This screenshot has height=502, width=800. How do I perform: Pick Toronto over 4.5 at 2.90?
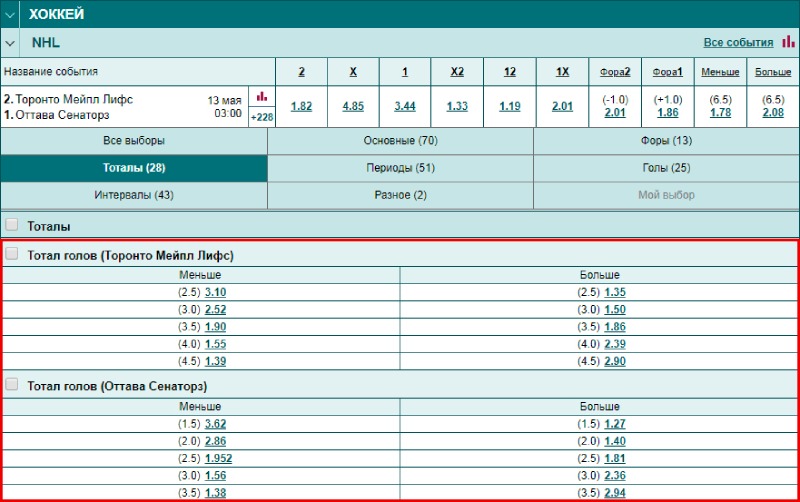[615, 361]
